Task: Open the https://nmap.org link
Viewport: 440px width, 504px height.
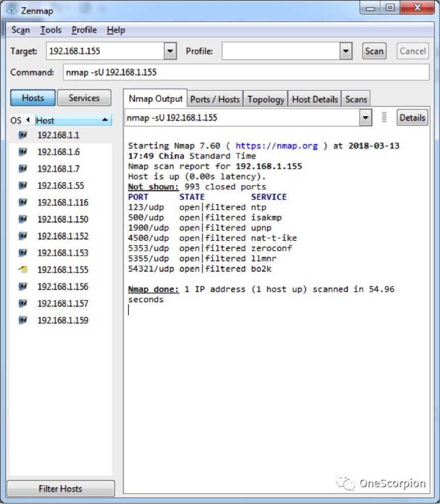Action: [277, 146]
